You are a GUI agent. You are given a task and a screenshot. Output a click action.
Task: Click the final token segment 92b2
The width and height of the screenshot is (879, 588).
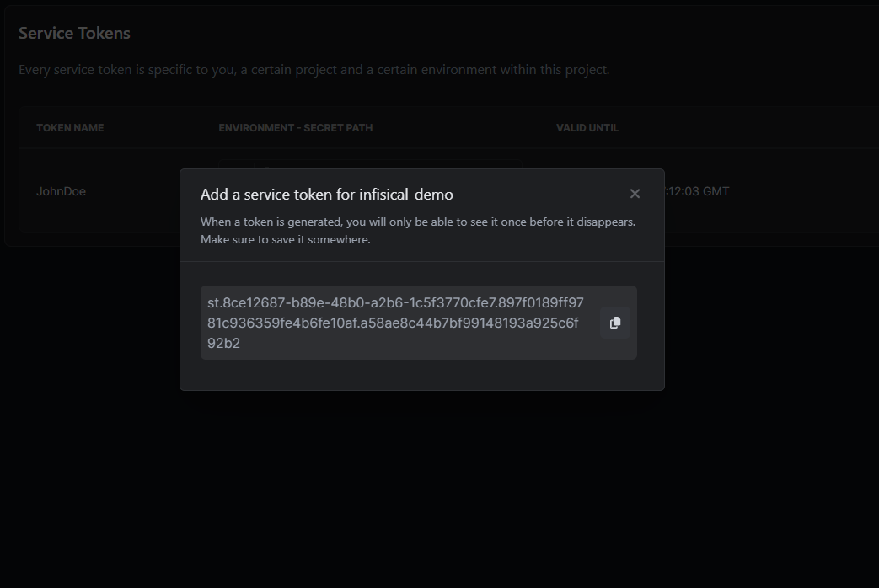point(223,343)
